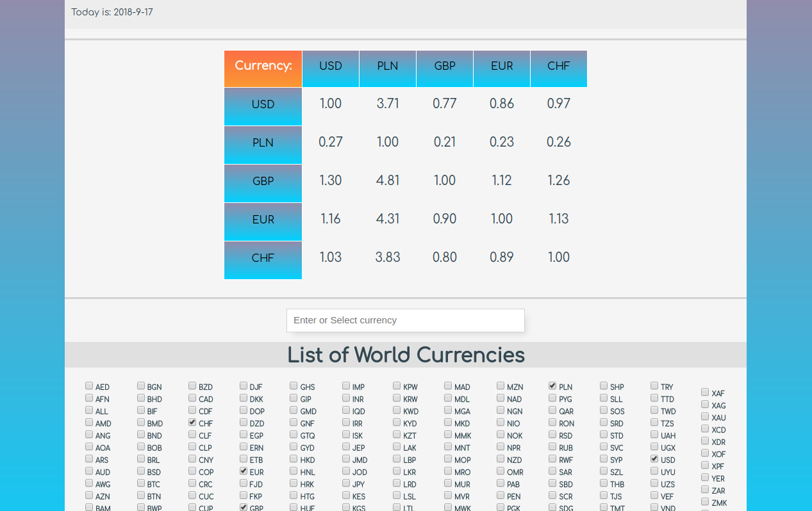Uncheck the USD currency checkbox

point(654,458)
